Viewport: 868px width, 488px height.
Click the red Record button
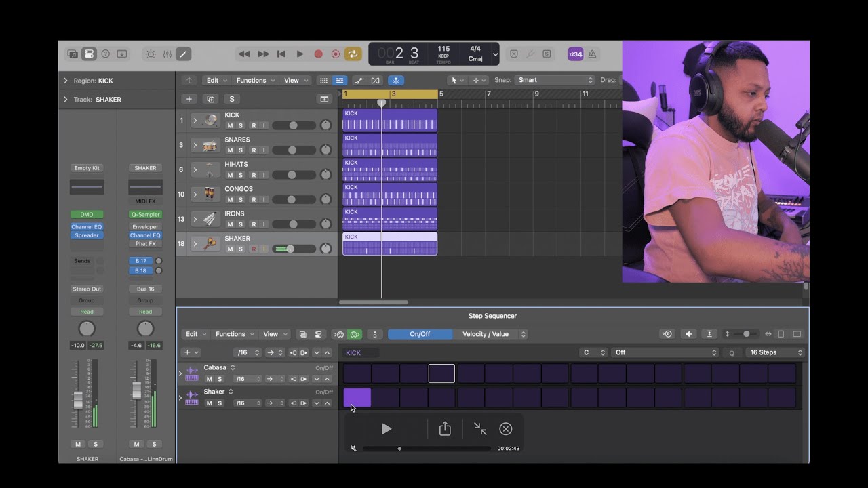tap(318, 54)
